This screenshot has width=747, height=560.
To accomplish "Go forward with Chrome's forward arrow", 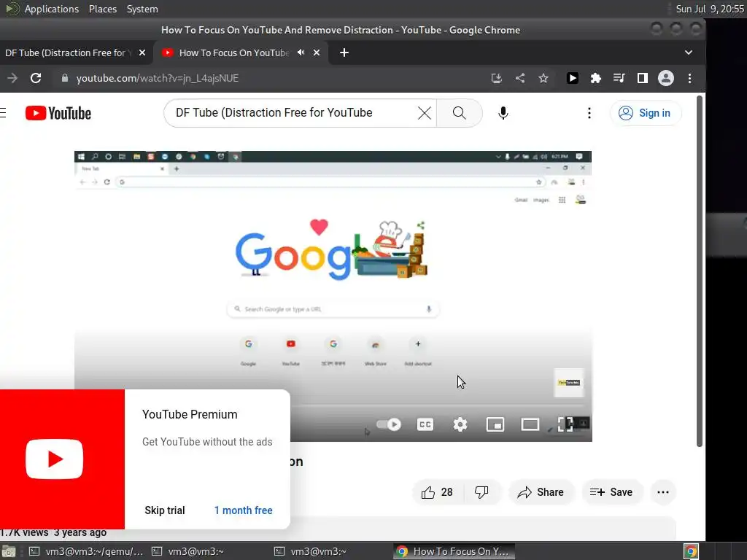I will pos(12,78).
